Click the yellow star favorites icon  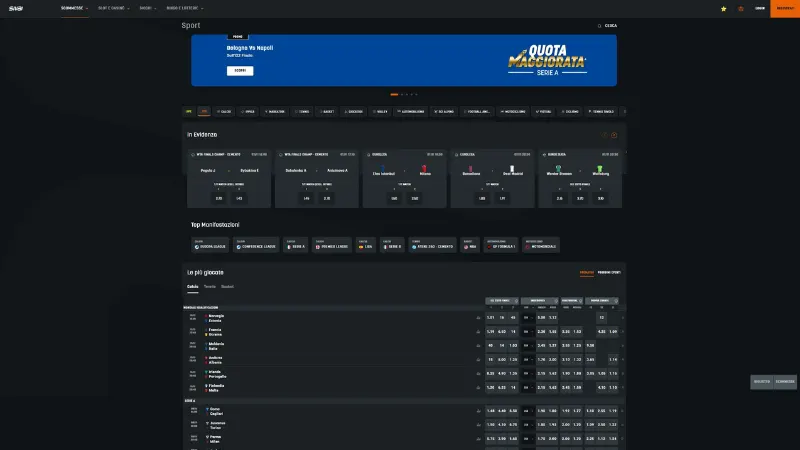(x=723, y=9)
